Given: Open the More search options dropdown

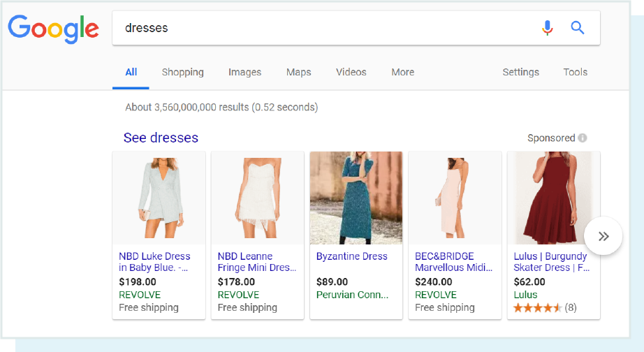Looking at the screenshot, I should coord(402,72).
